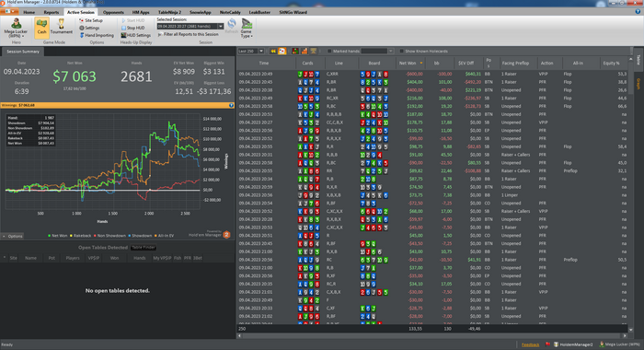
Task: Click the Feedback link in status bar
Action: point(530,344)
